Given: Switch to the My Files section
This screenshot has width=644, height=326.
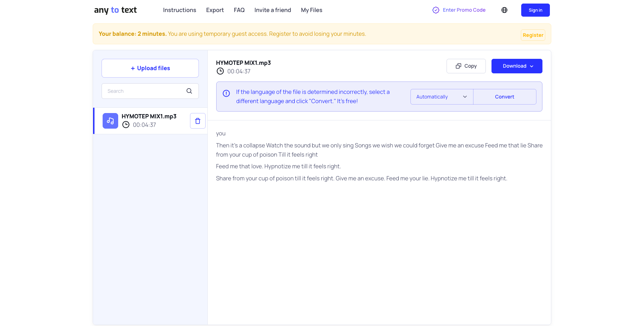Looking at the screenshot, I should 311,10.
